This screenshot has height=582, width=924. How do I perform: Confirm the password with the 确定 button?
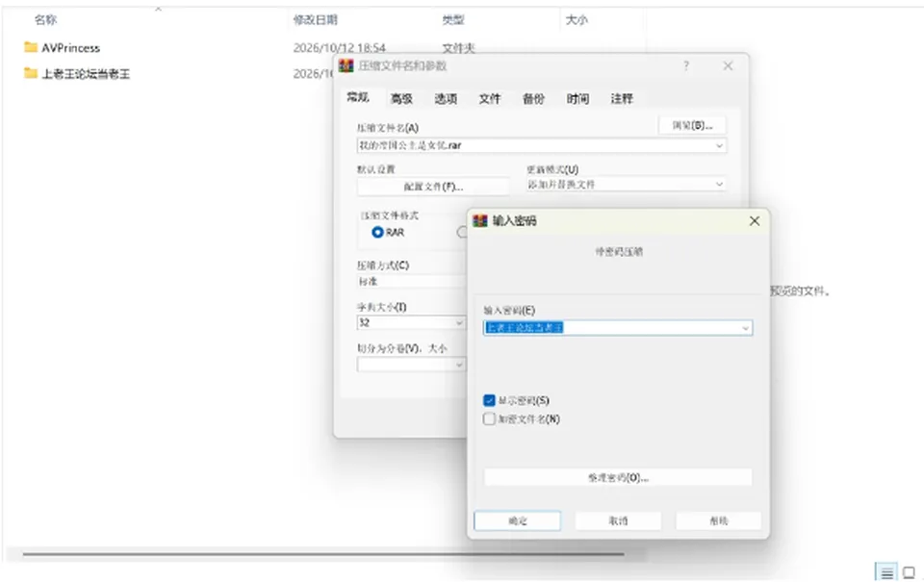coord(518,520)
